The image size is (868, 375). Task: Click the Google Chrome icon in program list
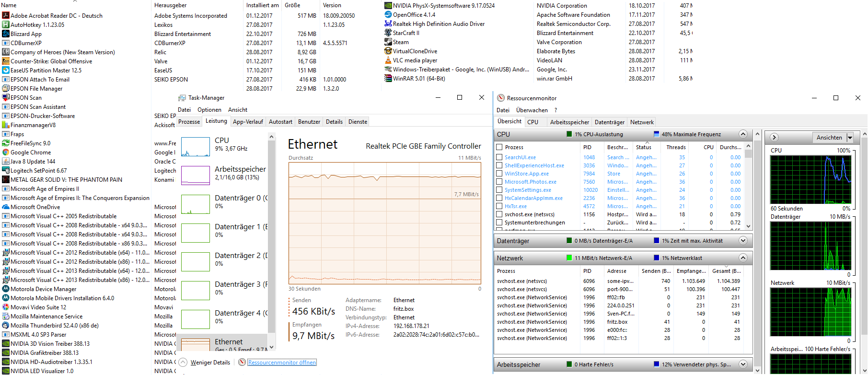[x=6, y=152]
